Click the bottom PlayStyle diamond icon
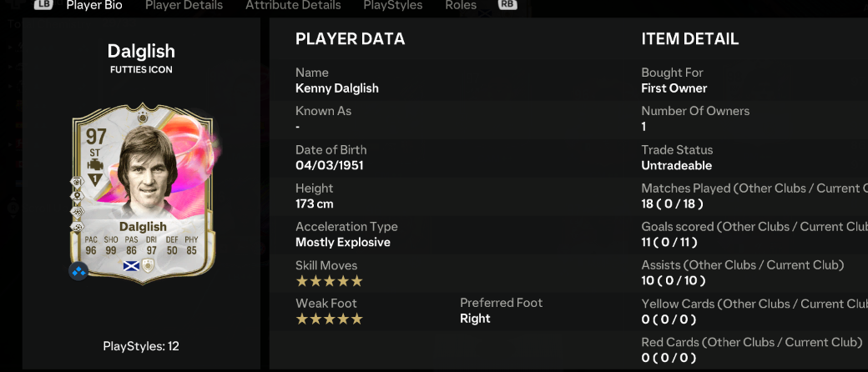 click(76, 227)
